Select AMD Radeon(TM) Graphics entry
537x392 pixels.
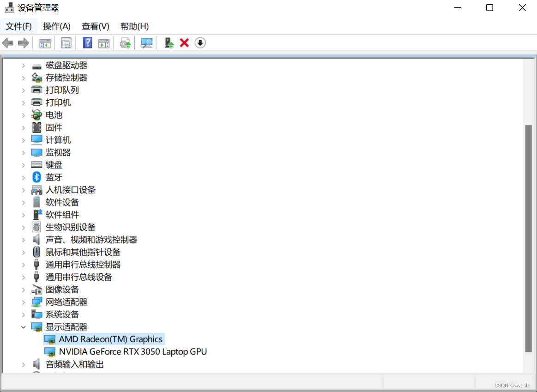coord(111,339)
